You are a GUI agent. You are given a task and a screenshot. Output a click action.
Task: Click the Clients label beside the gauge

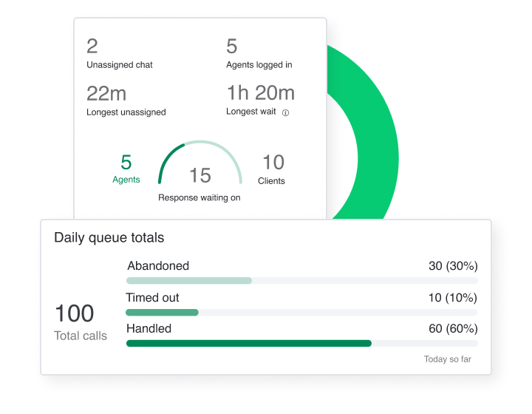[271, 180]
